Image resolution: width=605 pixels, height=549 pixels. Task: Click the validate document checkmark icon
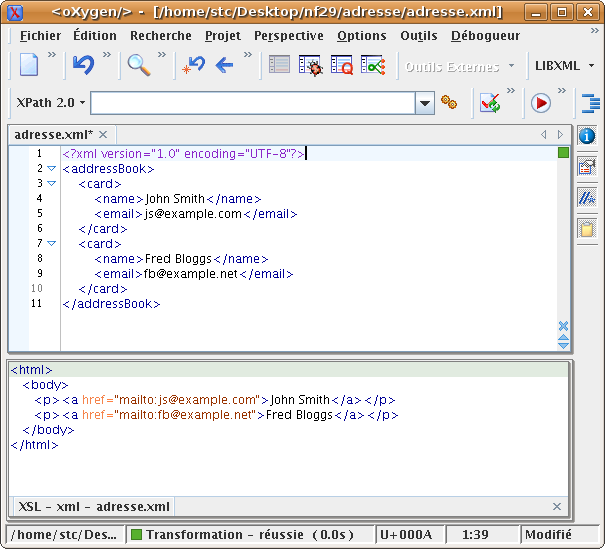(x=490, y=103)
